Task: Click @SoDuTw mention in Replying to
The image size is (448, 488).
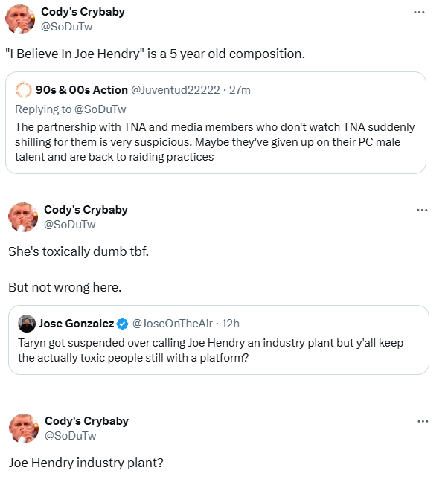Action: pos(100,109)
